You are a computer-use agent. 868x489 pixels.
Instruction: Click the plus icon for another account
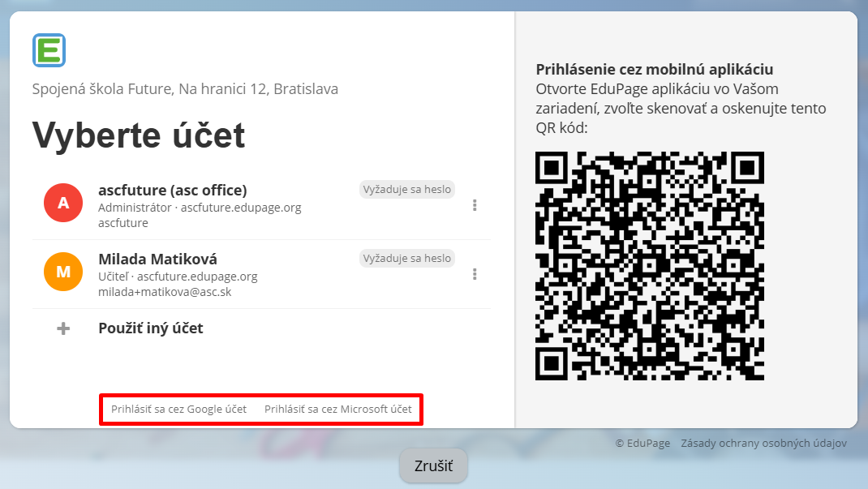[63, 328]
